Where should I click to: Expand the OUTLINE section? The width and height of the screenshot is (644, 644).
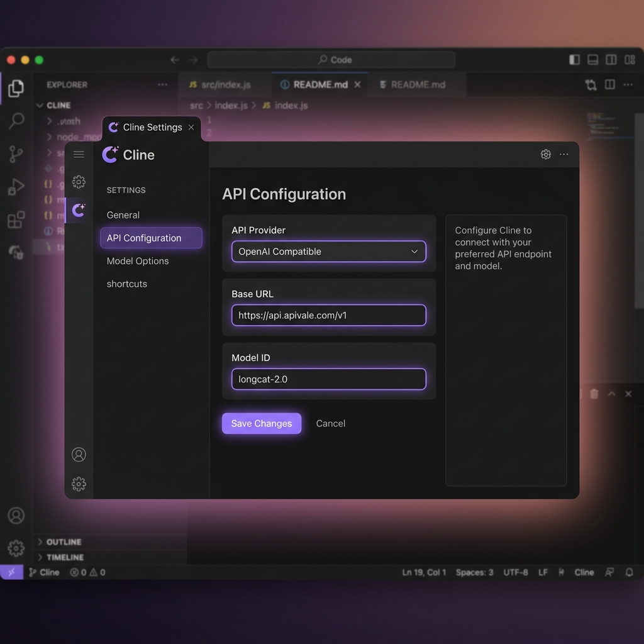coord(60,541)
